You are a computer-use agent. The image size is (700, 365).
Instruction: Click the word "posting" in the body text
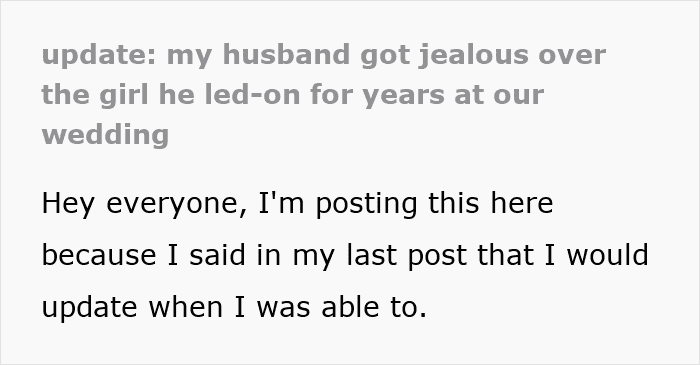[367, 203]
